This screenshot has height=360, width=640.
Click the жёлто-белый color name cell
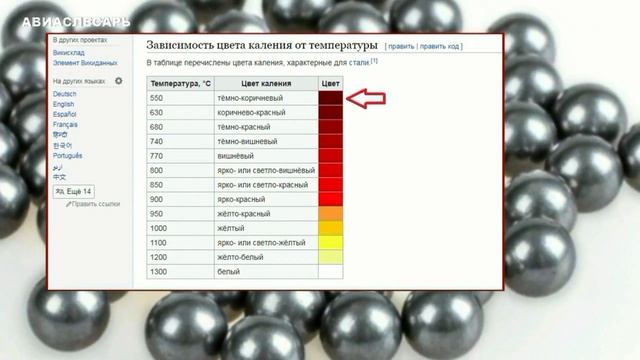point(266,257)
